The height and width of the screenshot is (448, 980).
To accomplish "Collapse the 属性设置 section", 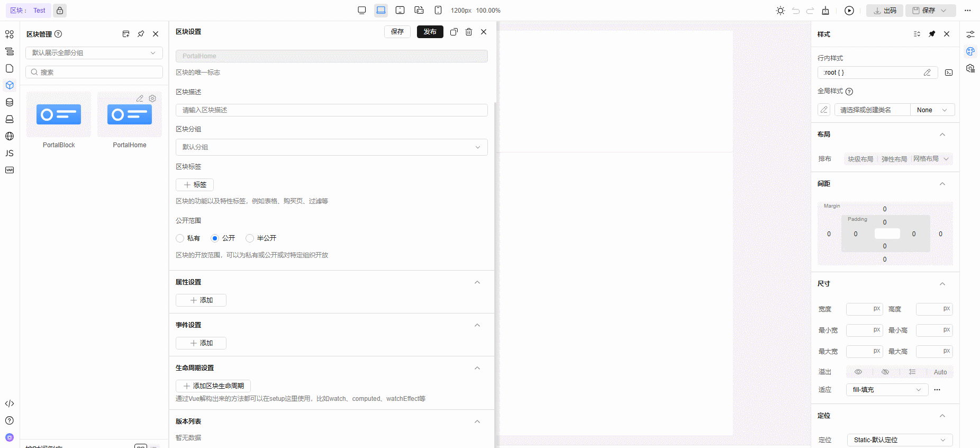I will click(x=477, y=282).
